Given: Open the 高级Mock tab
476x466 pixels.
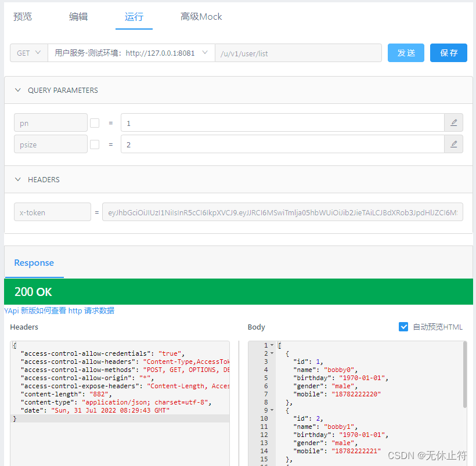Looking at the screenshot, I should click(x=201, y=16).
